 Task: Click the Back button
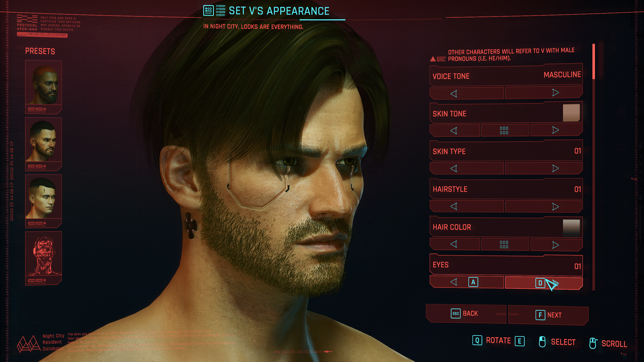click(x=466, y=314)
